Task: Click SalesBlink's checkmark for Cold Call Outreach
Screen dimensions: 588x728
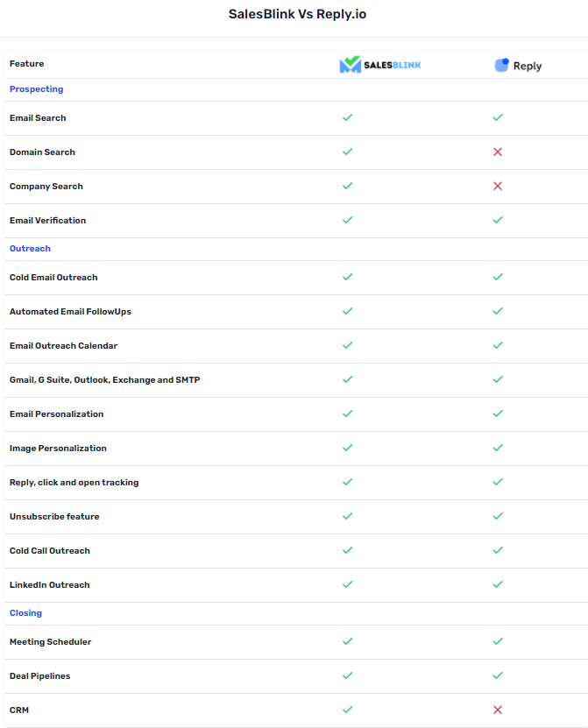Action: [x=347, y=550]
